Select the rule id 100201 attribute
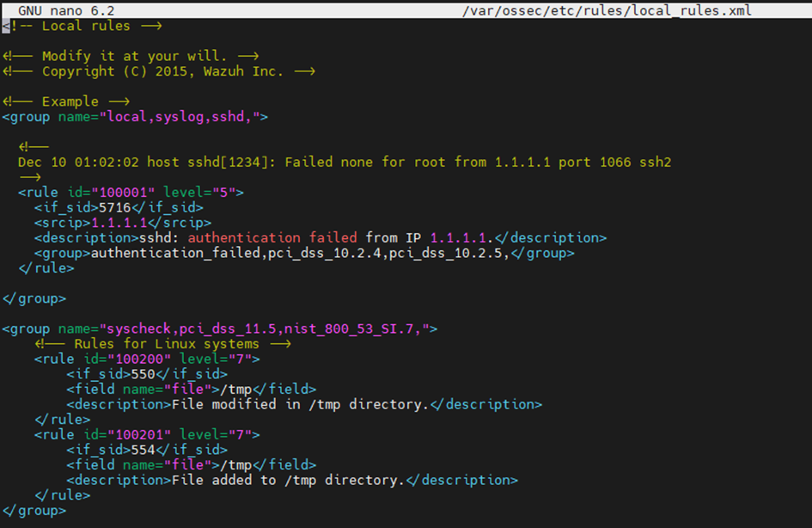The height and width of the screenshot is (528, 812). pyautogui.click(x=129, y=434)
